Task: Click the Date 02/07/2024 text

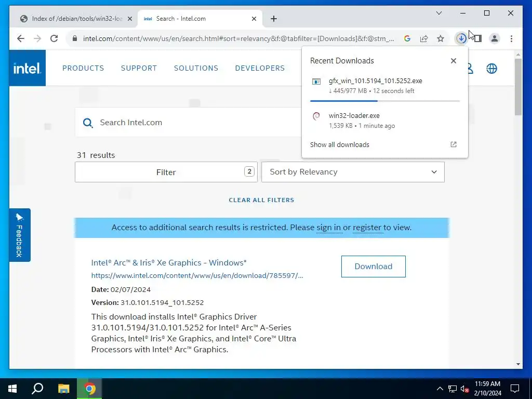Action: (121, 289)
